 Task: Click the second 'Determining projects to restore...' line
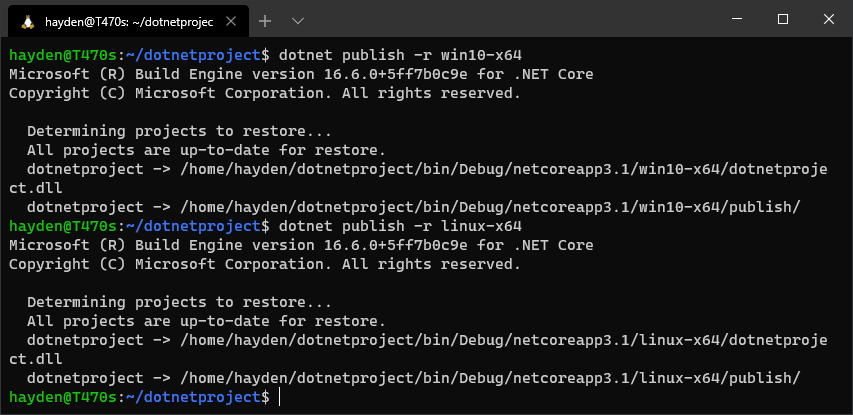(x=179, y=302)
